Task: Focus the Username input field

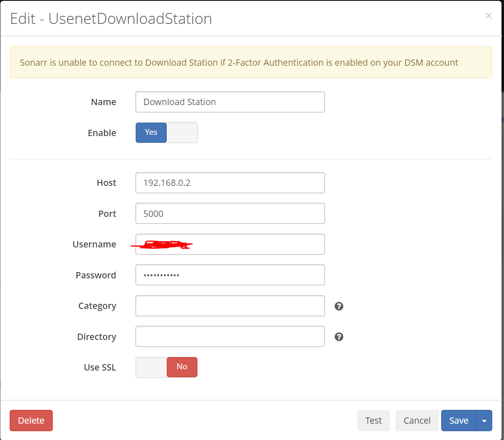Action: click(230, 244)
